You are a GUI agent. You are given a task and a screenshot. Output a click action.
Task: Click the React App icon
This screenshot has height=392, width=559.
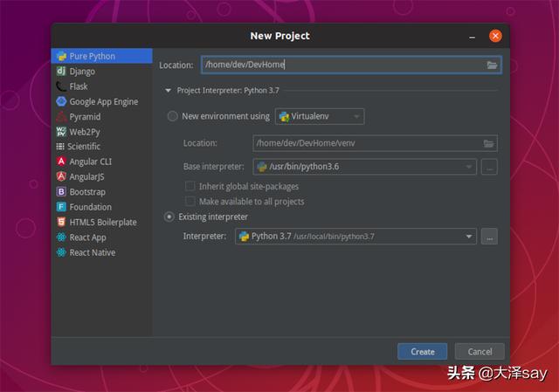[61, 237]
